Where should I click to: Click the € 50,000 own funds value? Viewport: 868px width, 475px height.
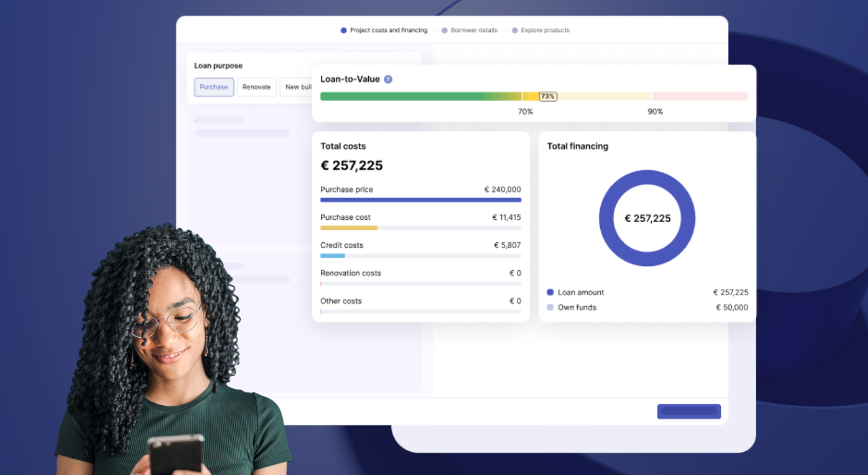pos(732,307)
